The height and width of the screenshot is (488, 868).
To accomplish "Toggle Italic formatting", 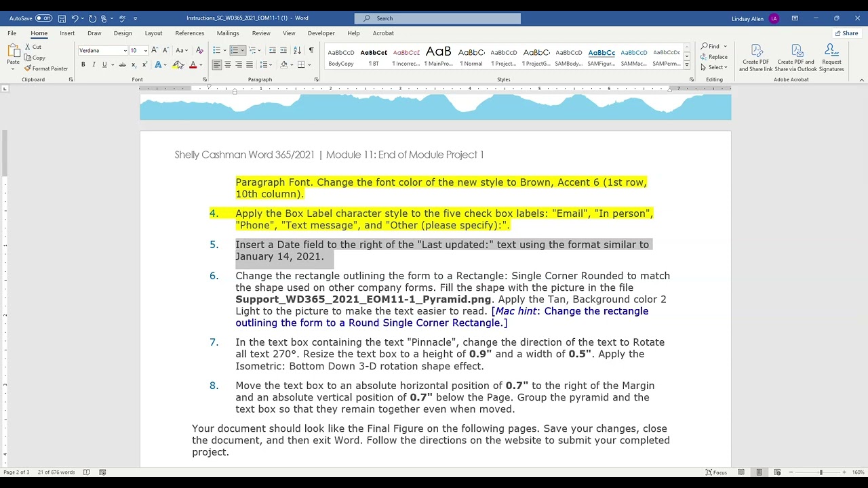I will click(94, 65).
